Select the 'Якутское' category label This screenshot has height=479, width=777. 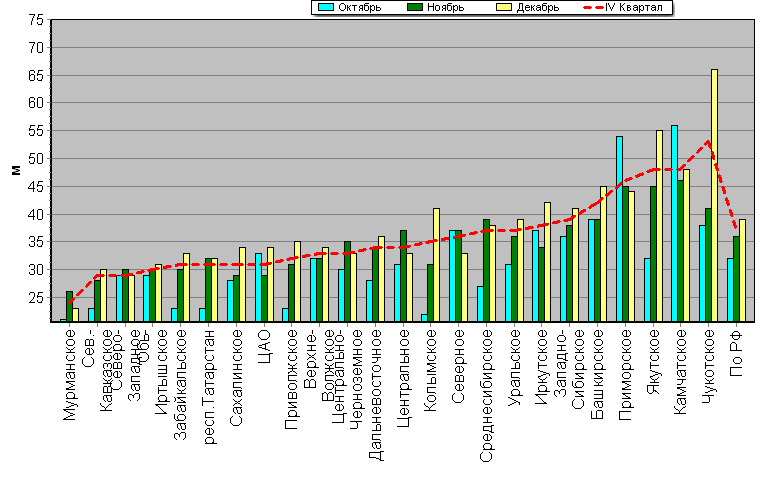(654, 362)
